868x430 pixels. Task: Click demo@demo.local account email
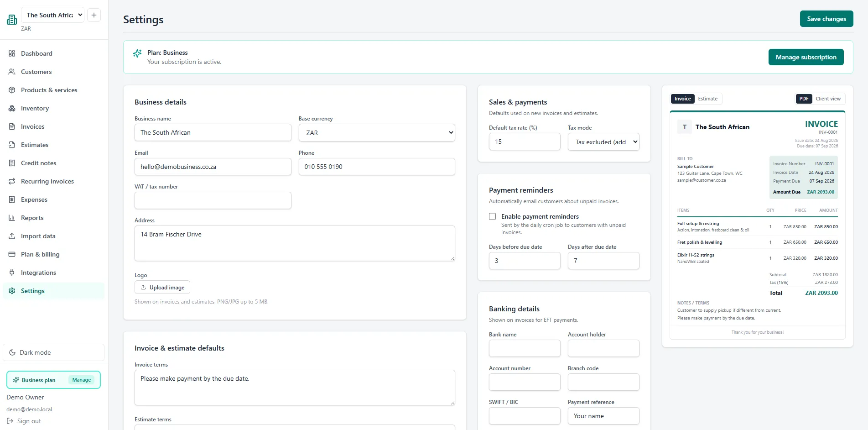point(29,409)
